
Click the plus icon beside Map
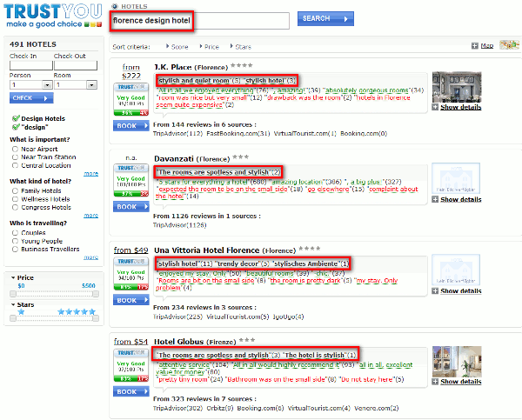(475, 45)
